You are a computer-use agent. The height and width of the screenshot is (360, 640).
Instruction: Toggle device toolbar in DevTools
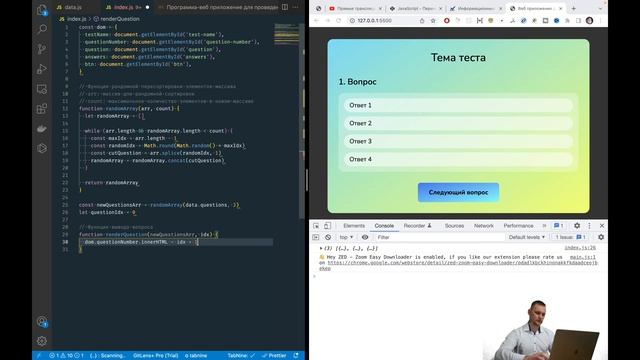point(327,226)
